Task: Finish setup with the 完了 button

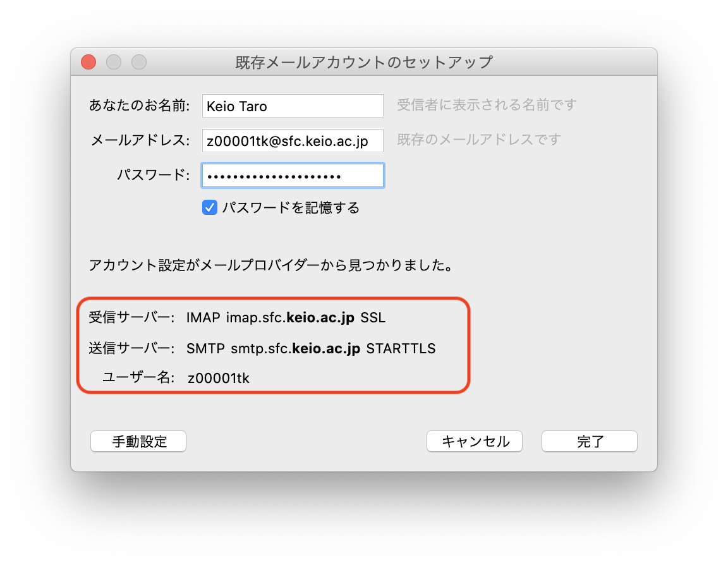Action: [x=590, y=441]
